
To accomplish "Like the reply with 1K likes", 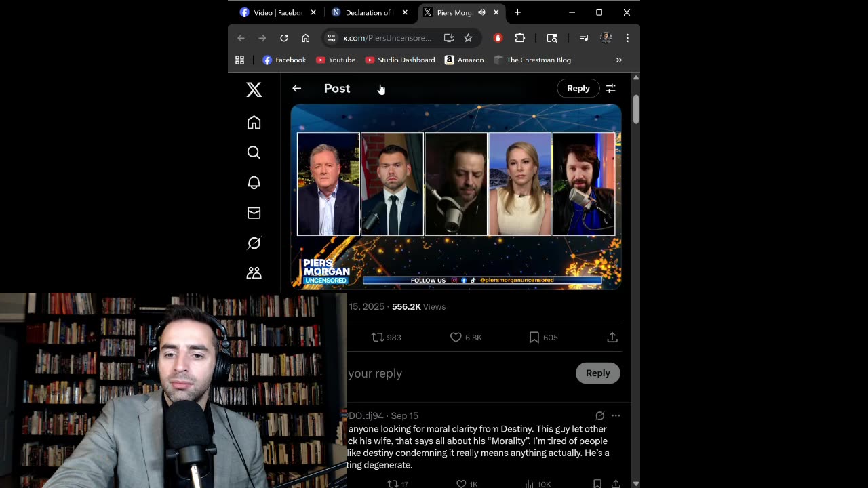I will pos(467,484).
